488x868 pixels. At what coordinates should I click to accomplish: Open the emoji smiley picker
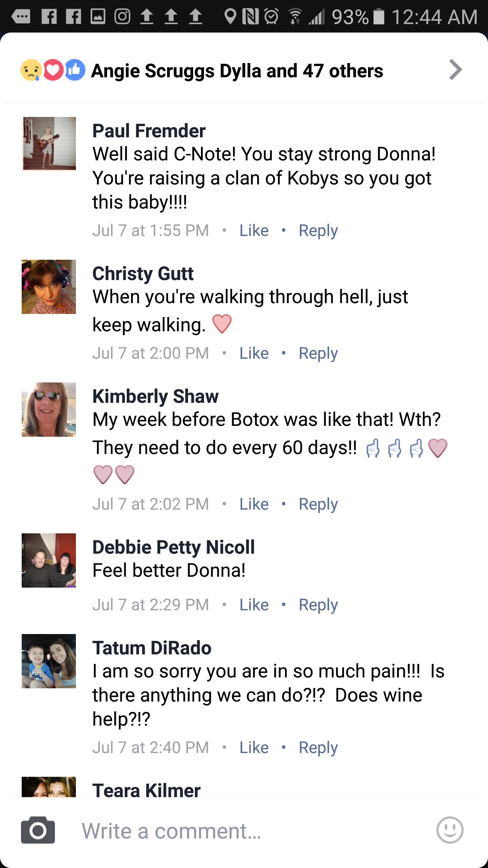click(450, 830)
